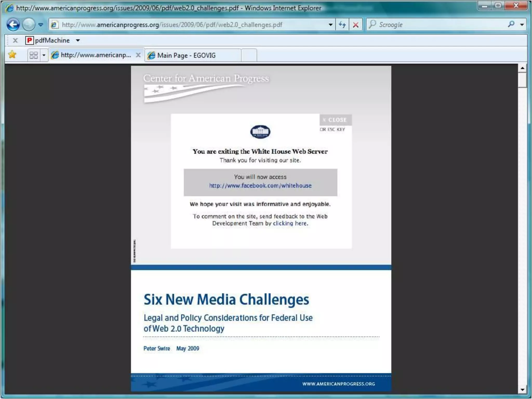532x399 pixels.
Task: Open the recent pages dropdown arrow
Action: 41,25
